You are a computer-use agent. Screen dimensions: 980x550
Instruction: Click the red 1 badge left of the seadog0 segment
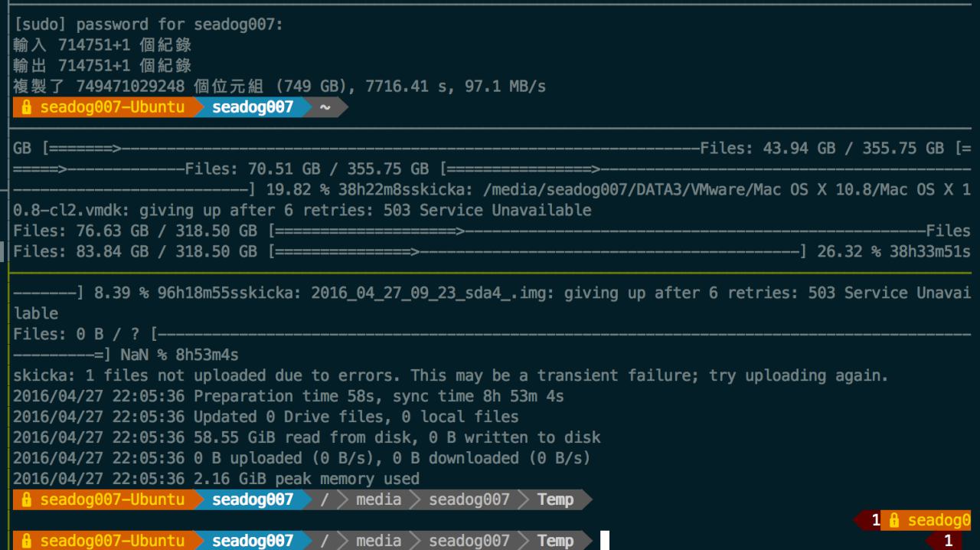(871, 521)
